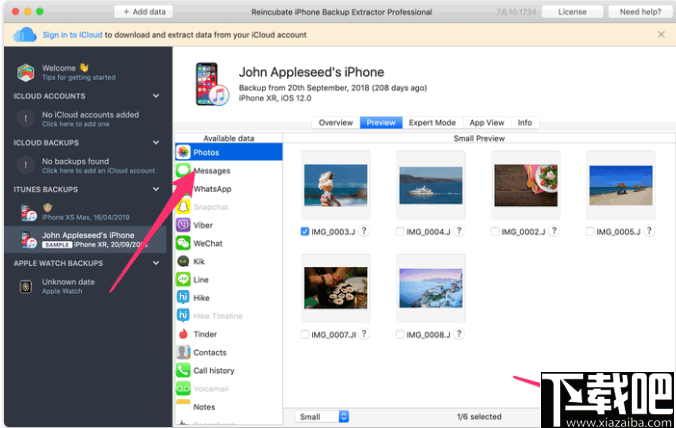
Task: Collapse the iCloud Backups section
Action: 156,143
